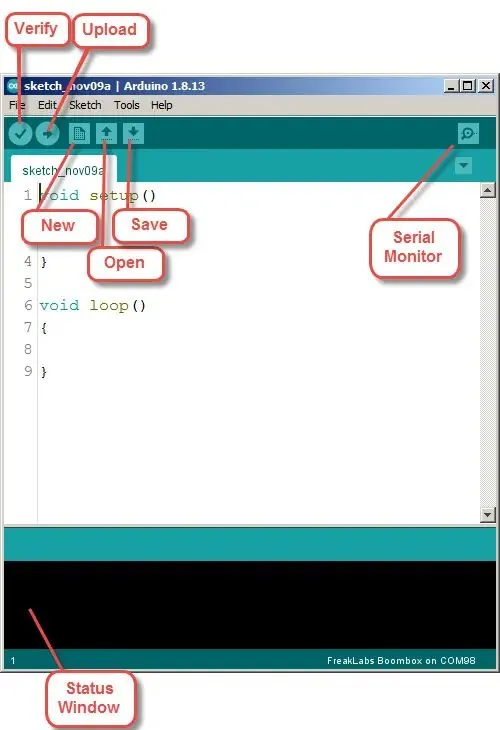Click the Verify checkmark icon
This screenshot has width=500, height=730.
(20, 134)
